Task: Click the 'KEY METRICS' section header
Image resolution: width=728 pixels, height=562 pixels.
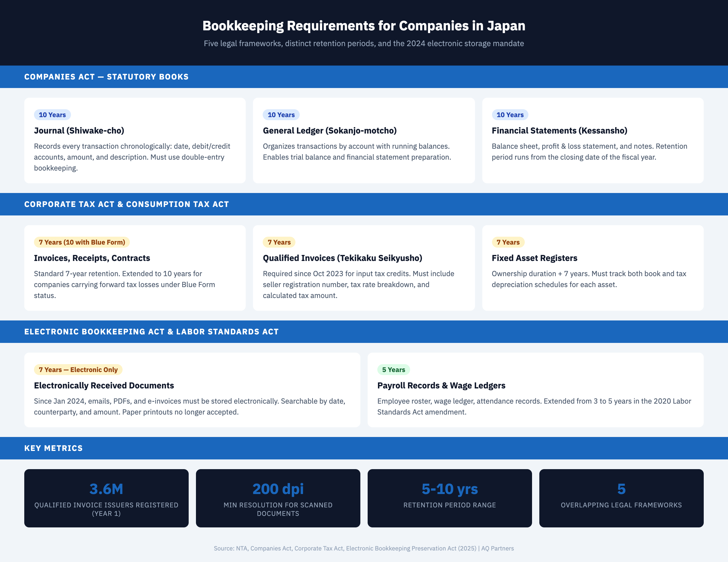Action: pos(53,448)
